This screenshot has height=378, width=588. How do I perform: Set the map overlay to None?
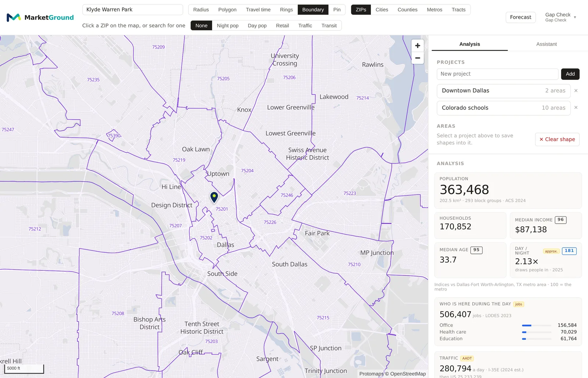coord(201,25)
